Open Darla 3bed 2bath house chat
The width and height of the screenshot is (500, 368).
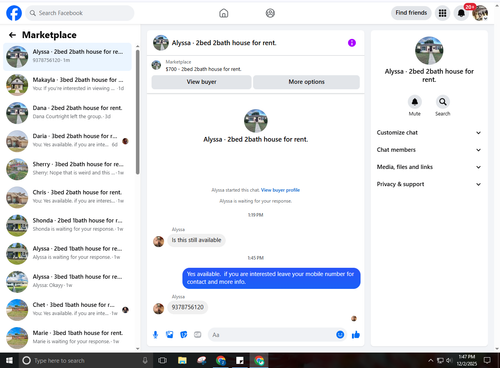pyautogui.click(x=67, y=141)
